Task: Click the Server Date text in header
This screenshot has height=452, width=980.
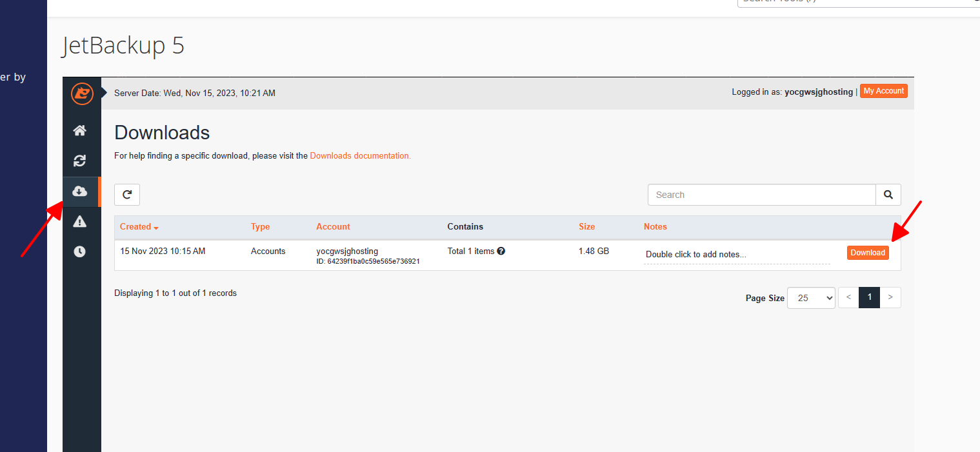Action: pyautogui.click(x=195, y=93)
